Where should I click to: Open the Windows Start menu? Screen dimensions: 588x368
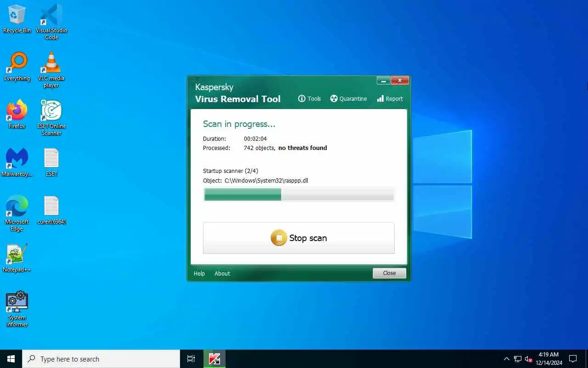pyautogui.click(x=11, y=359)
